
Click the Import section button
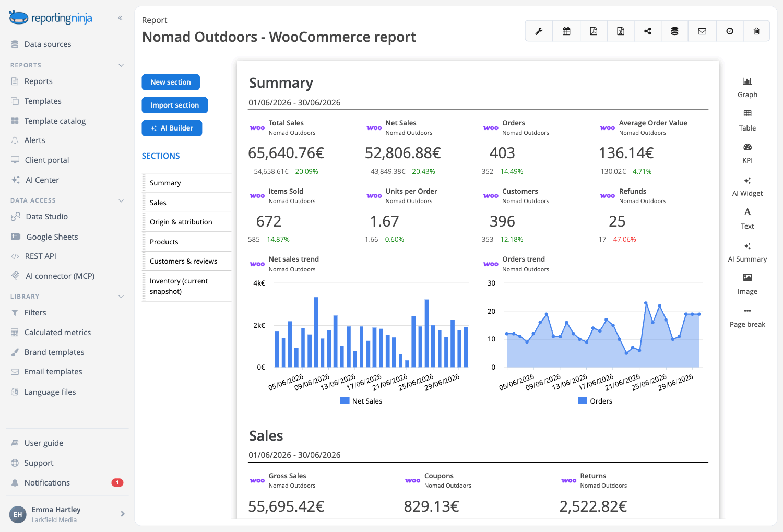click(x=174, y=105)
